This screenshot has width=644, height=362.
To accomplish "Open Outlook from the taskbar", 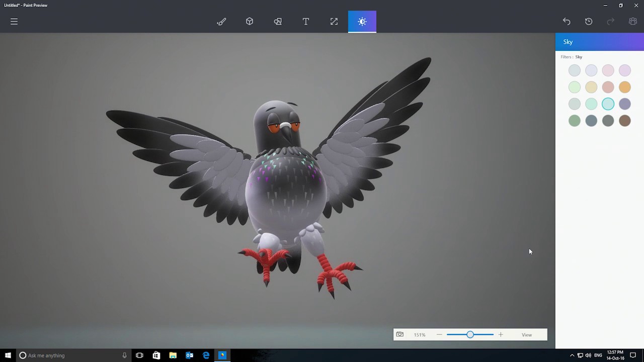I will [x=189, y=355].
